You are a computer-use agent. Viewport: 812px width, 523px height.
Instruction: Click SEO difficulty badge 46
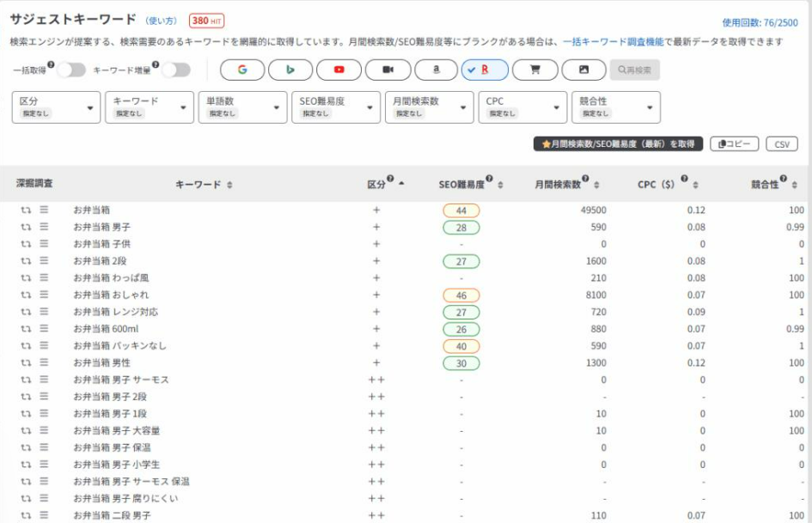(461, 295)
